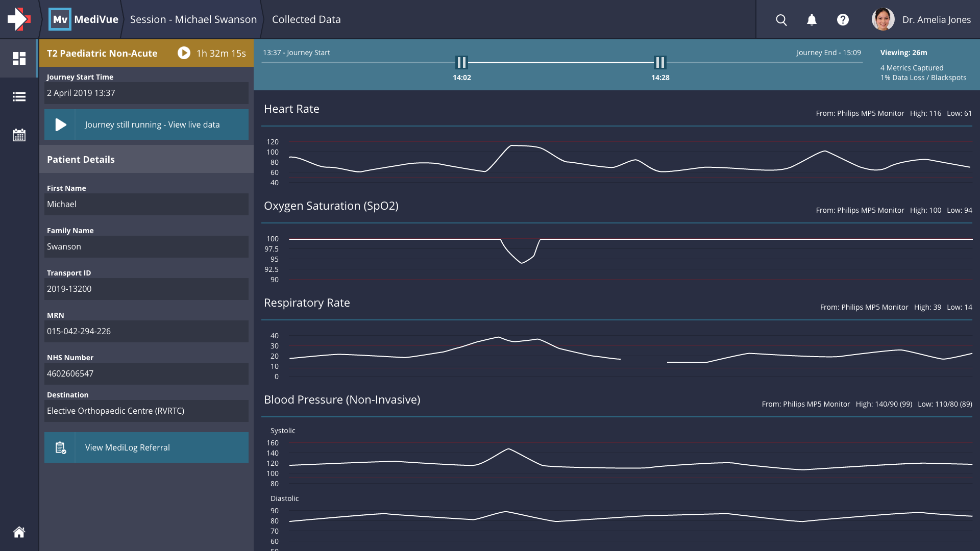Open View MediLog Referral
Screen dimensions: 980x551
[127, 447]
